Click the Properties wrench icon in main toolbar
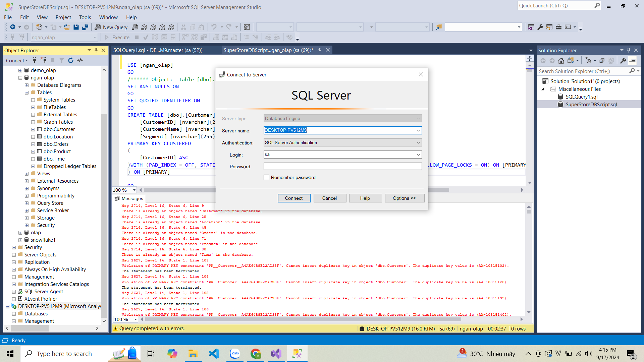Image resolution: width=644 pixels, height=362 pixels. [x=540, y=27]
